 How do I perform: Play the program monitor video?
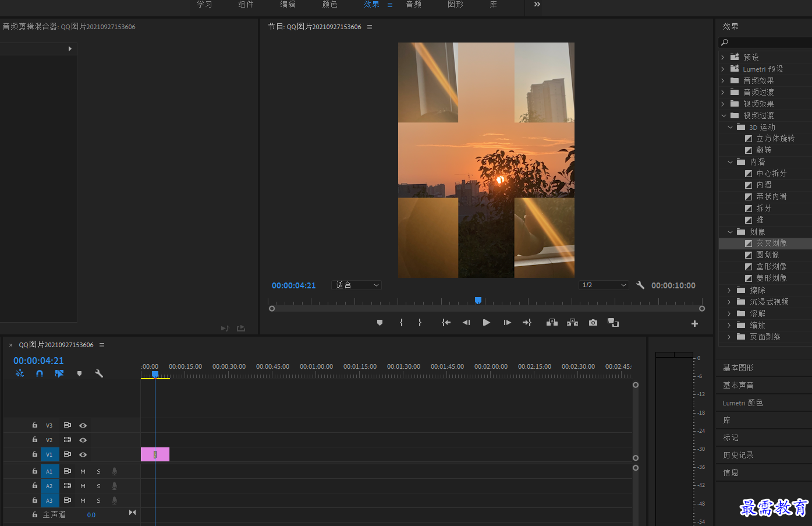tap(487, 323)
